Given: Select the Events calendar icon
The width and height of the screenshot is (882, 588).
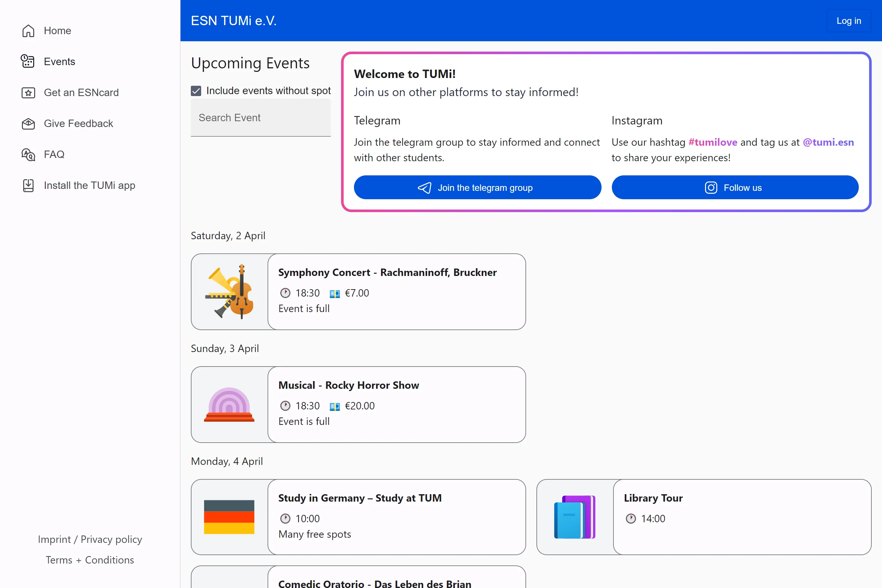Looking at the screenshot, I should click(28, 62).
